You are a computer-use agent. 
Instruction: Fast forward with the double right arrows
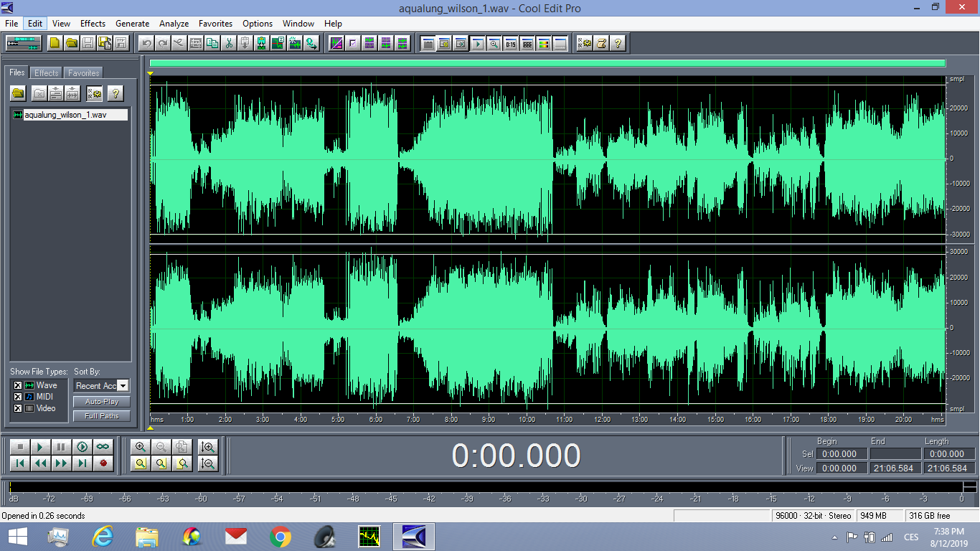tap(62, 463)
